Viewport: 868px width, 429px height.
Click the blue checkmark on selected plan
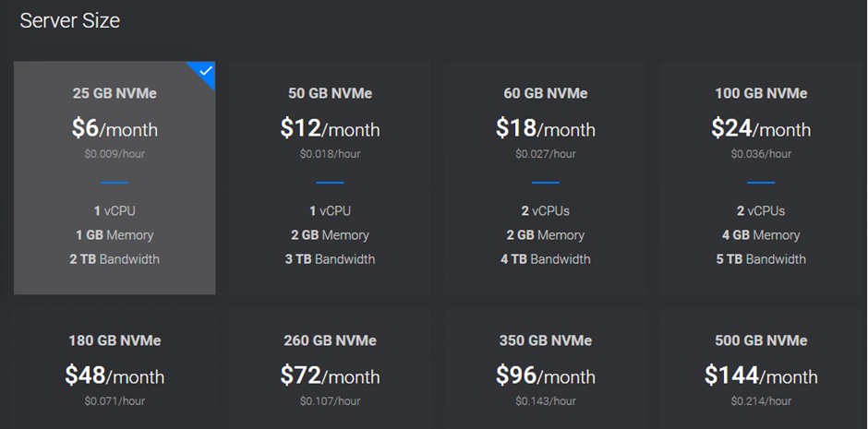point(205,71)
